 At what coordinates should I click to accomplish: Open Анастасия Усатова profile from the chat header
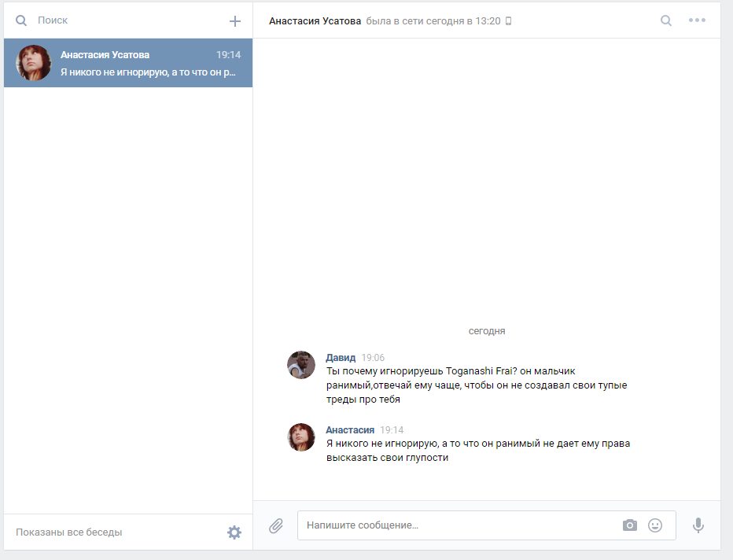click(x=315, y=21)
